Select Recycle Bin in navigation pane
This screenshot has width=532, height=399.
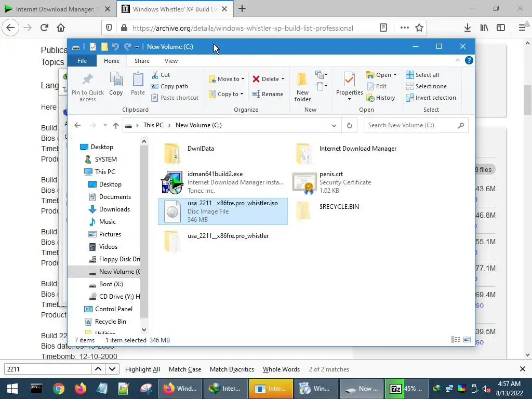pyautogui.click(x=110, y=322)
